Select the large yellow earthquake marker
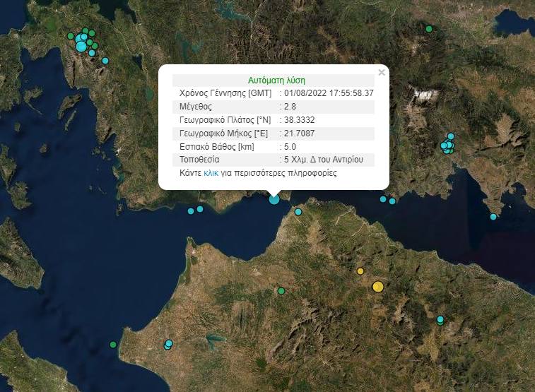The height and width of the screenshot is (392, 535). (x=378, y=286)
